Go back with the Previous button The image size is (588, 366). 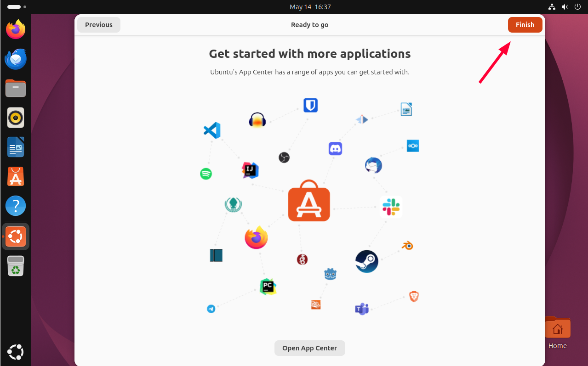point(99,25)
